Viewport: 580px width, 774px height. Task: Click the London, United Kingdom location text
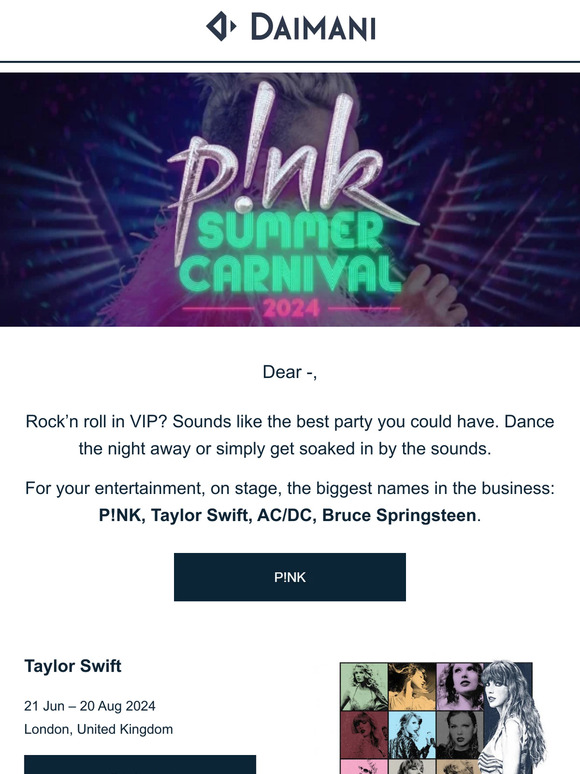99,729
